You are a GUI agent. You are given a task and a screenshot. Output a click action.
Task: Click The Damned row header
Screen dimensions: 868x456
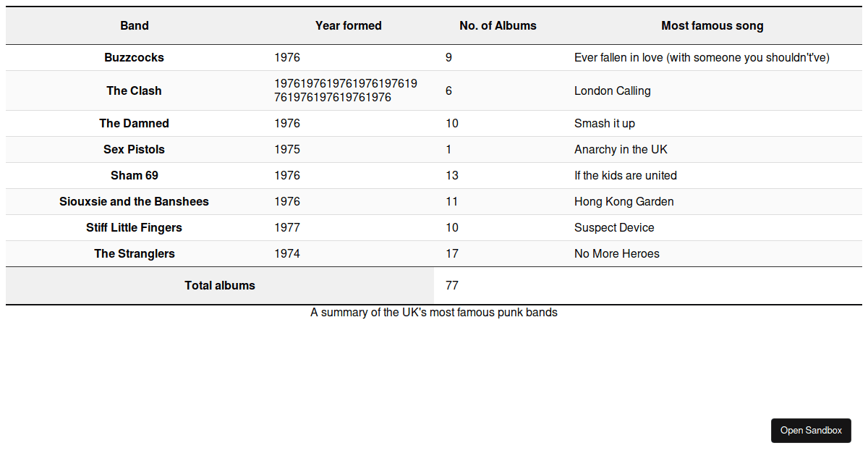135,124
